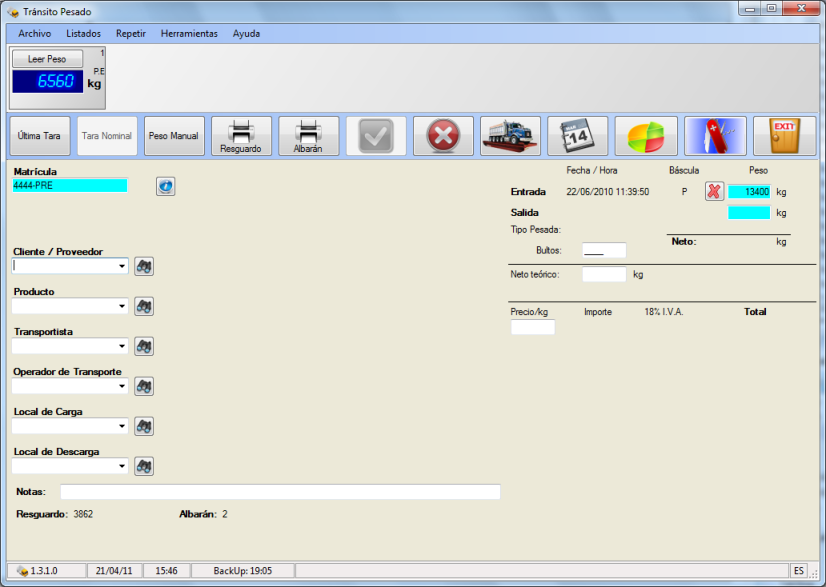The height and width of the screenshot is (587, 826).
Task: Search Producto with binoculars icon
Action: [x=144, y=306]
